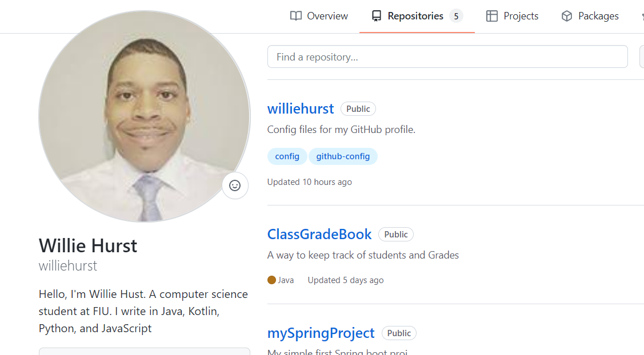
Task: Click the Updated 10 hours ago timestamp
Action: click(309, 182)
